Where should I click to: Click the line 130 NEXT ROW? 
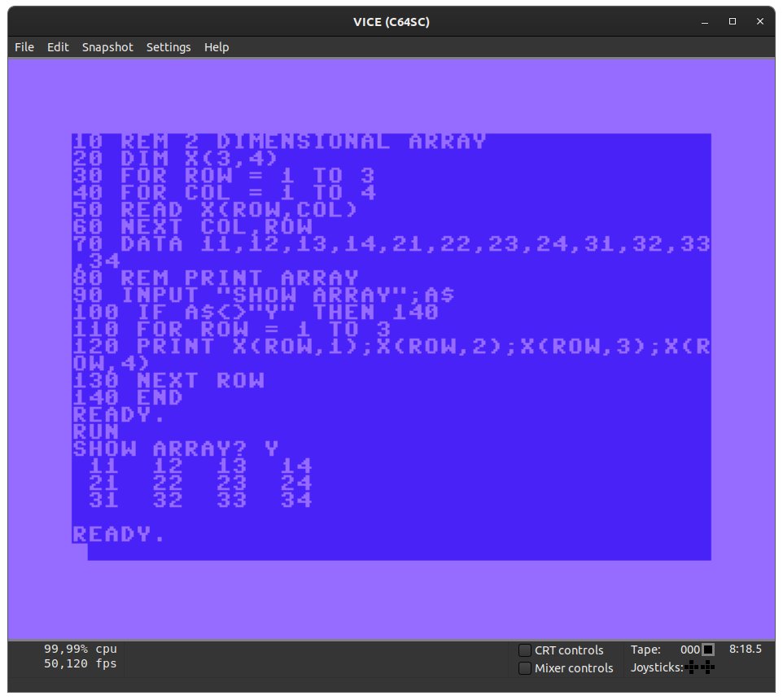(168, 380)
